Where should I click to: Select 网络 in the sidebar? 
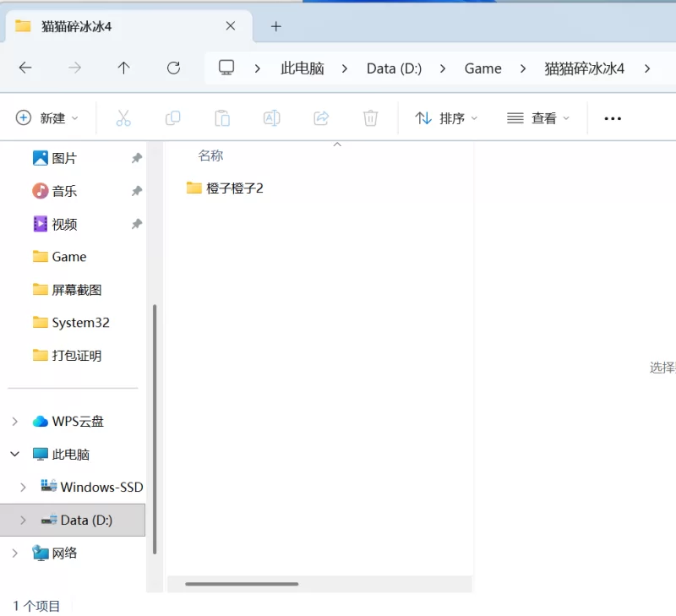click(64, 553)
